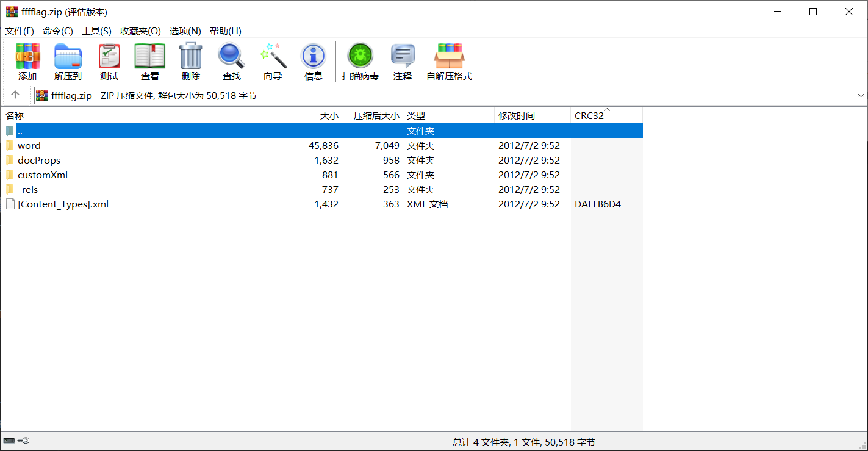The height and width of the screenshot is (451, 868).
Task: Sort by CRC32 column header
Action: (x=607, y=115)
